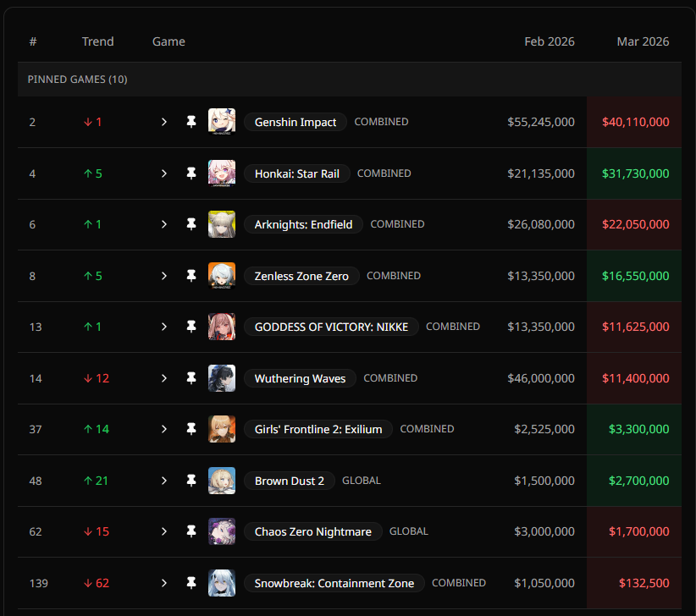Open Snowbreak: Containment Zone name pill

click(x=334, y=583)
